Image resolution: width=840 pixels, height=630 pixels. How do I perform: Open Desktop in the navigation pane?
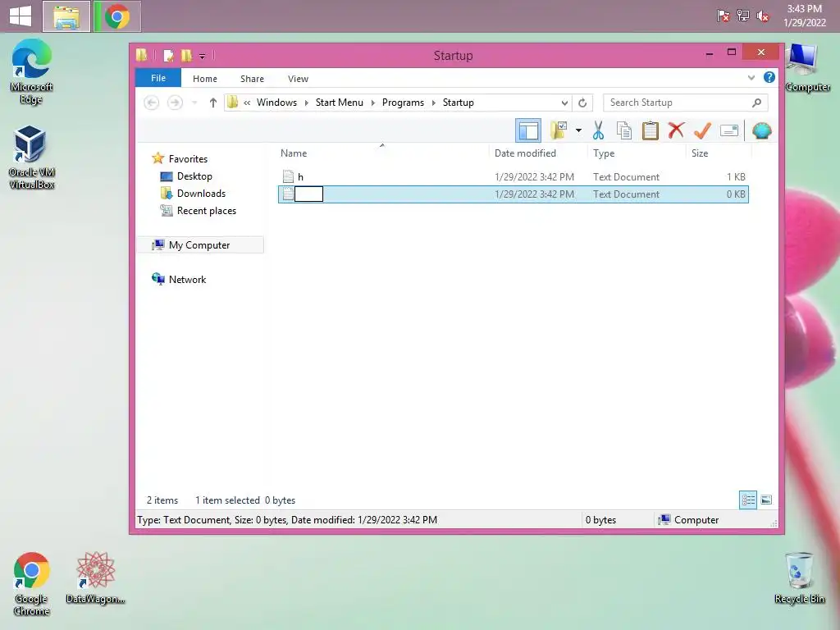pyautogui.click(x=194, y=176)
